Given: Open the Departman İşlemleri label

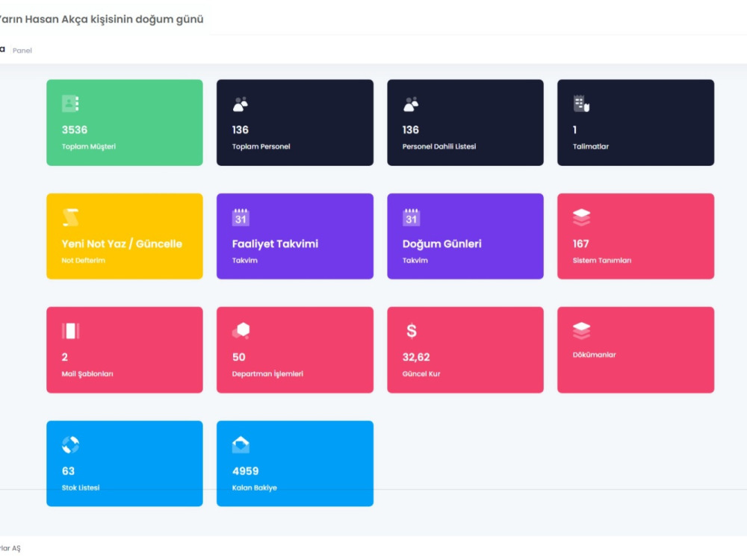Looking at the screenshot, I should (x=267, y=374).
